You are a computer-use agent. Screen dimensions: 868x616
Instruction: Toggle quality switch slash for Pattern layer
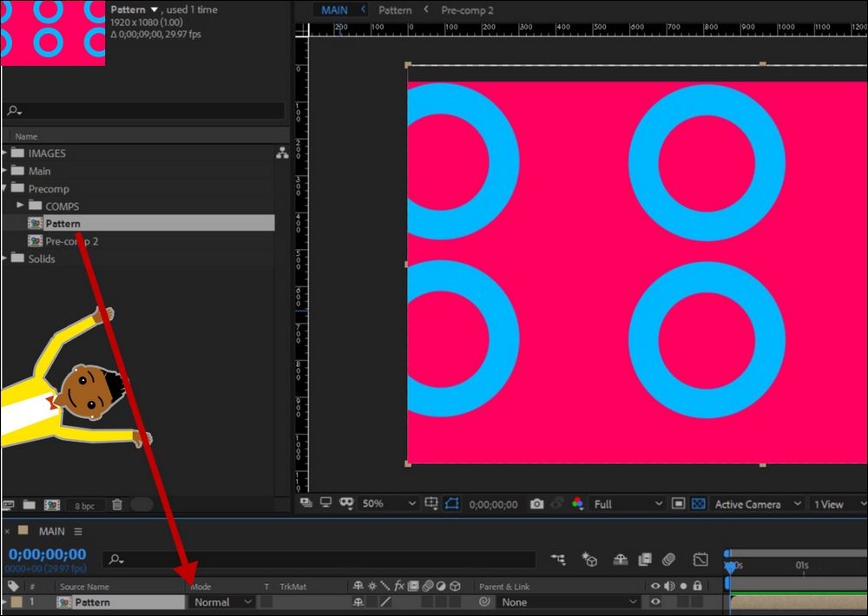(x=386, y=601)
